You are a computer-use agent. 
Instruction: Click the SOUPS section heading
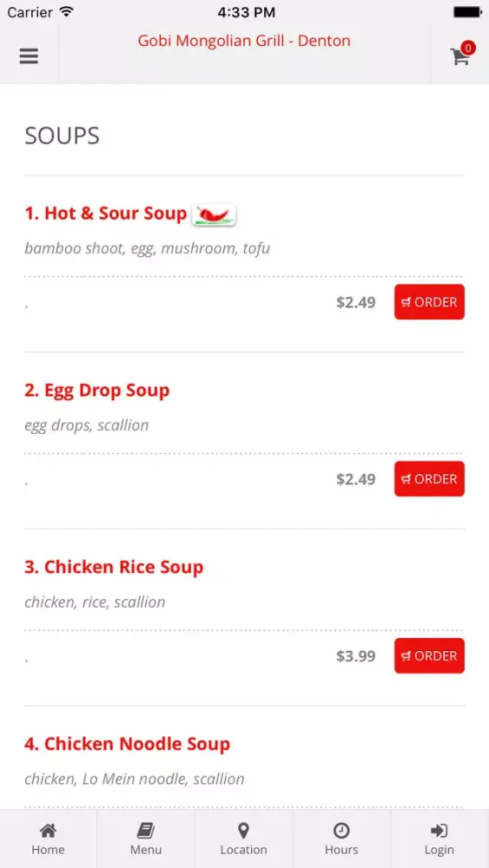click(62, 135)
